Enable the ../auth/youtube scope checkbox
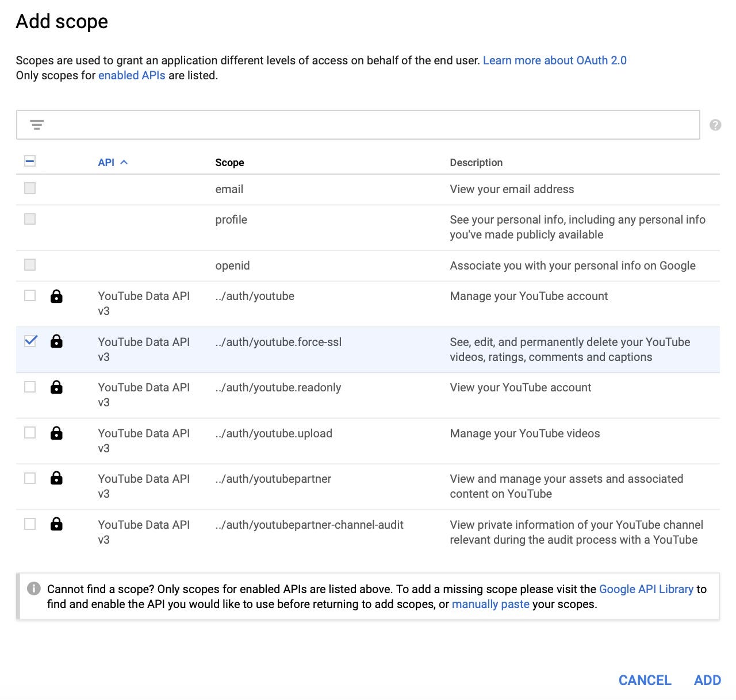Viewport: 736px width, 700px height. pyautogui.click(x=30, y=295)
